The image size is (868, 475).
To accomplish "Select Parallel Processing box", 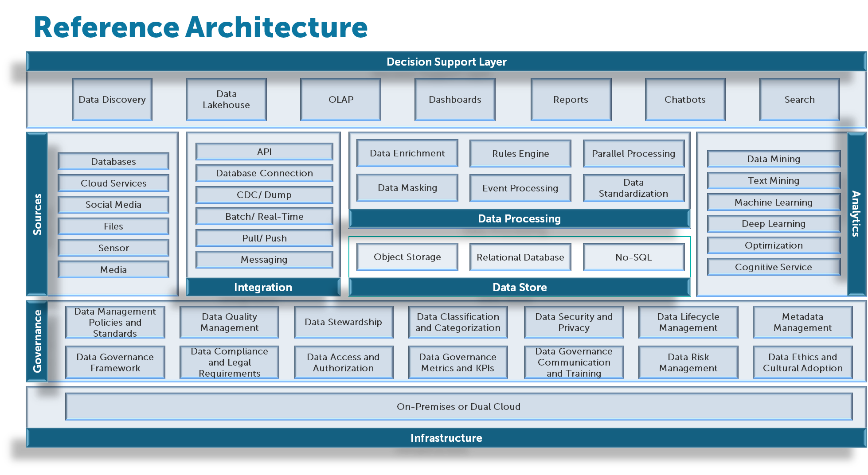I will (x=633, y=153).
